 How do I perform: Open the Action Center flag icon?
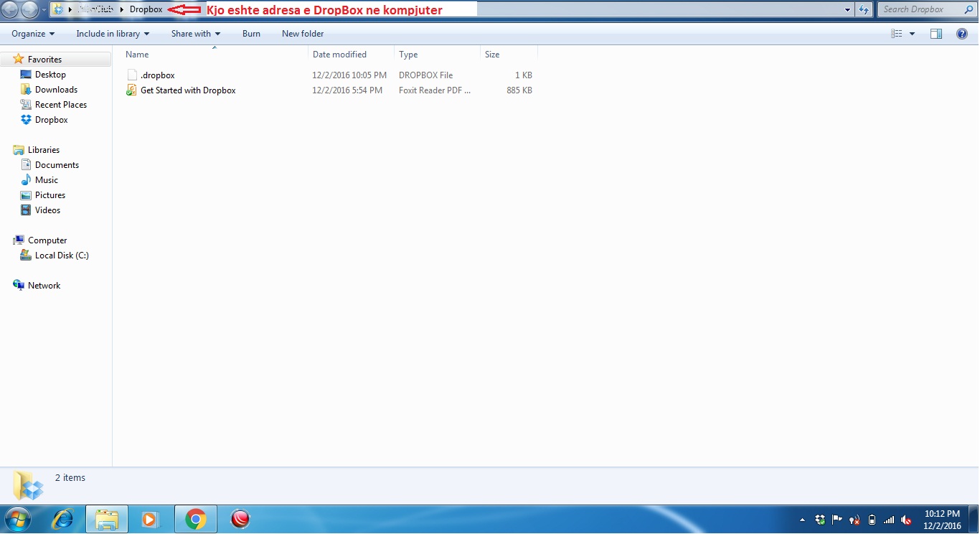coord(837,520)
